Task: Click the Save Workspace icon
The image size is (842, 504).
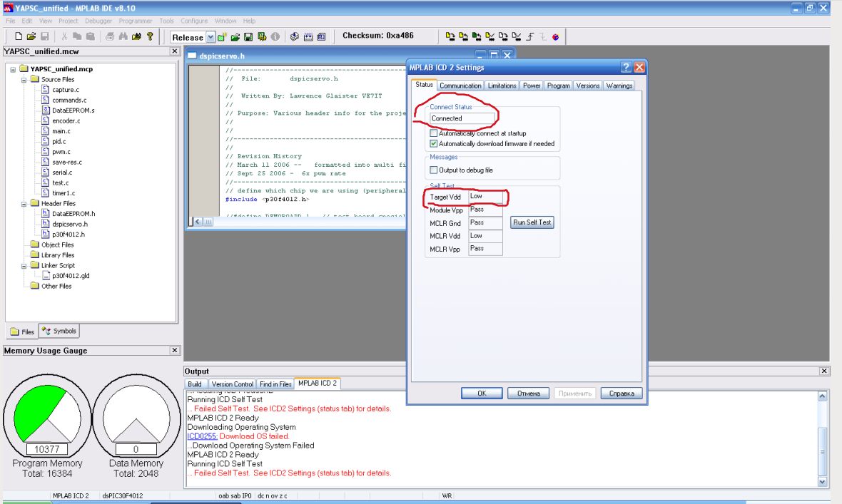Action: (x=248, y=37)
